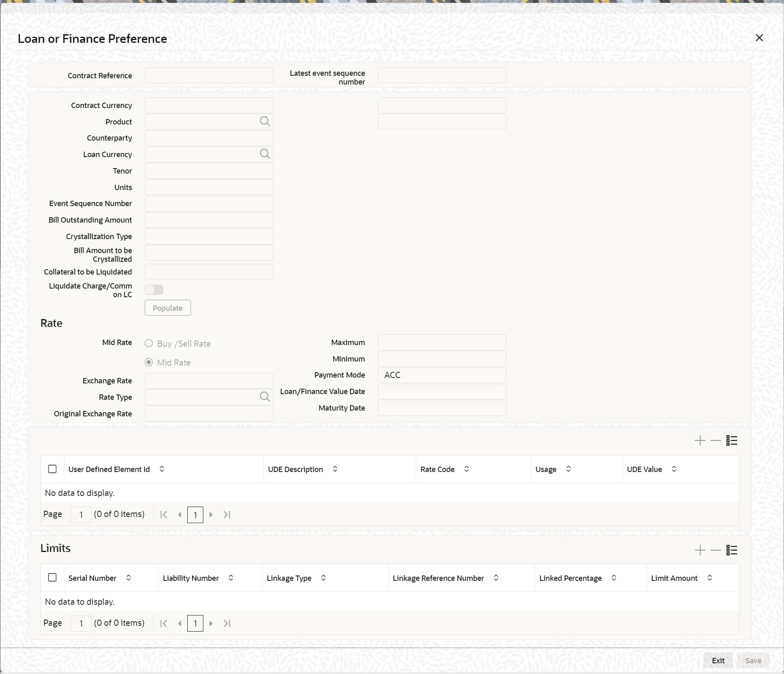
Task: Click the Event Sequence Number field
Action: coord(209,204)
